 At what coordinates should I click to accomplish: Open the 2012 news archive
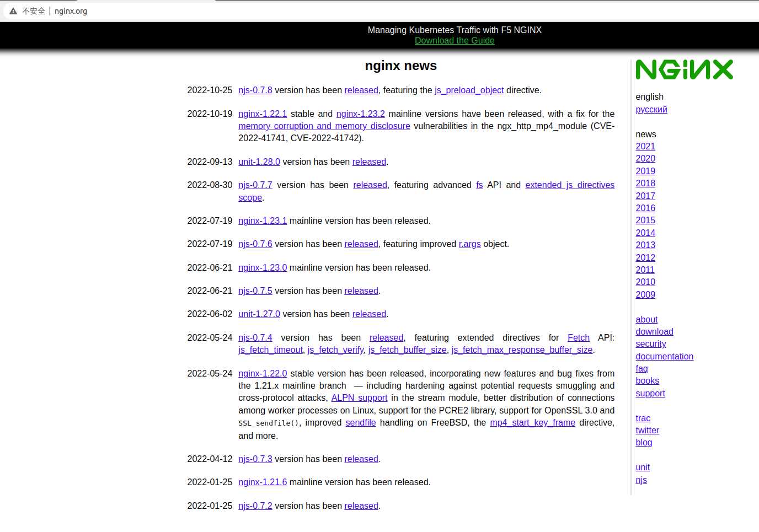[645, 258]
